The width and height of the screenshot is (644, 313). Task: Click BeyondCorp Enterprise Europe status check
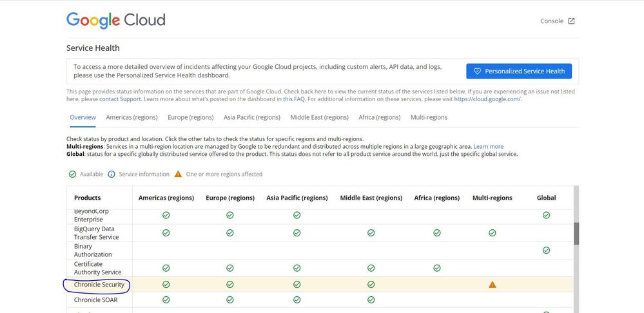click(x=230, y=215)
